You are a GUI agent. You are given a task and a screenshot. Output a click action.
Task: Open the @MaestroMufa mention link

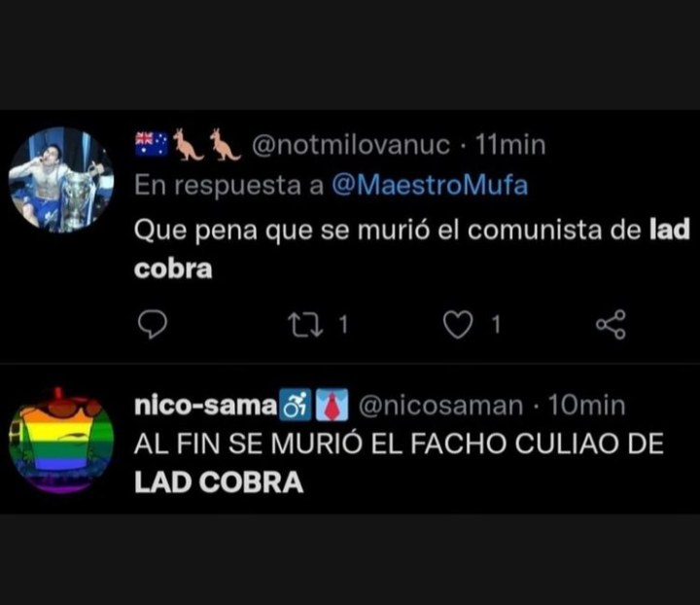[430, 186]
